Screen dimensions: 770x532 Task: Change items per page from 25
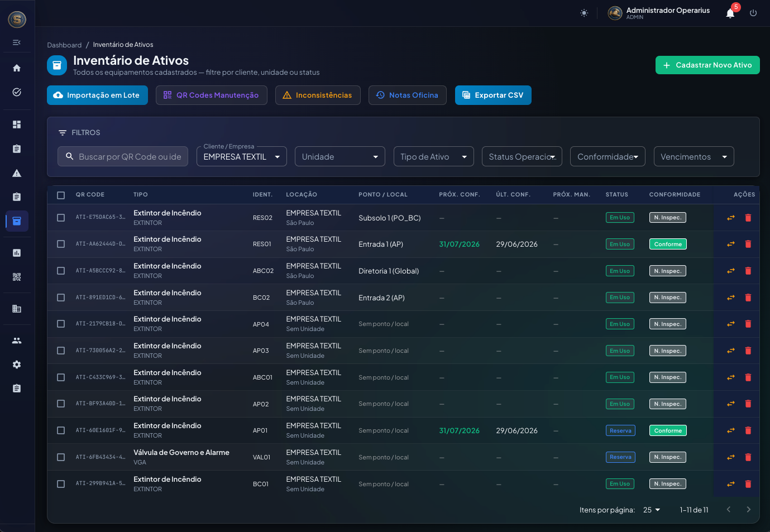pos(652,510)
